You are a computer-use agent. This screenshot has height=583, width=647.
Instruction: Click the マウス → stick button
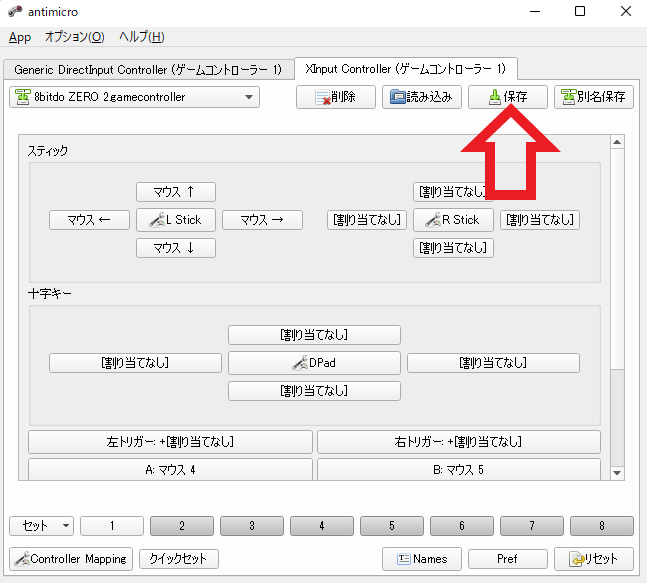click(262, 220)
